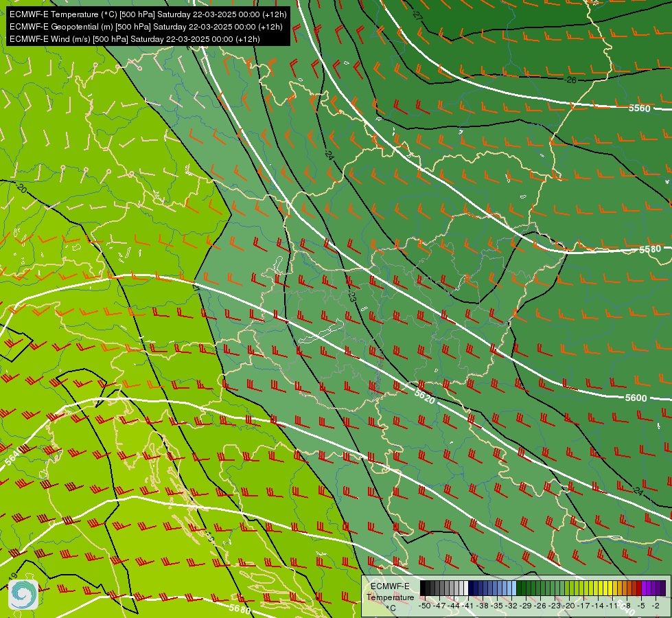Image resolution: width=672 pixels, height=618 pixels.
Task: Click the -20 tick label in legend
Action: (569, 606)
